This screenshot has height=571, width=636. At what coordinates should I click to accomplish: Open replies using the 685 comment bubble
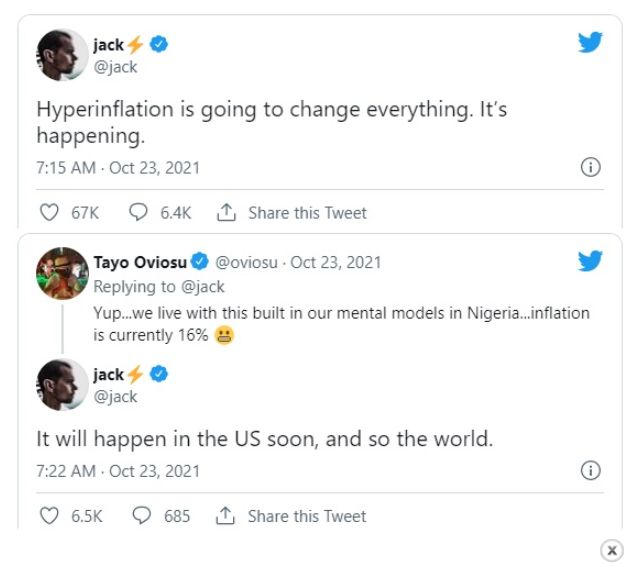click(141, 516)
